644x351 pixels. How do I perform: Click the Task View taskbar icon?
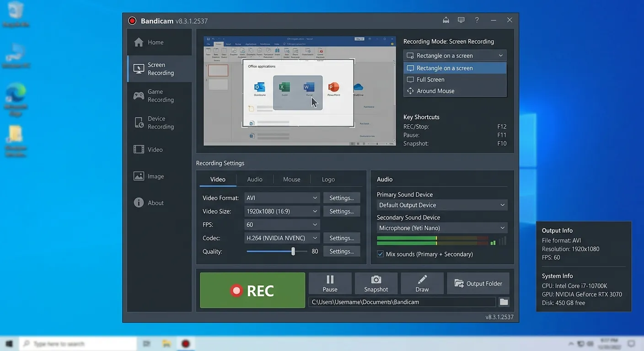coord(147,344)
